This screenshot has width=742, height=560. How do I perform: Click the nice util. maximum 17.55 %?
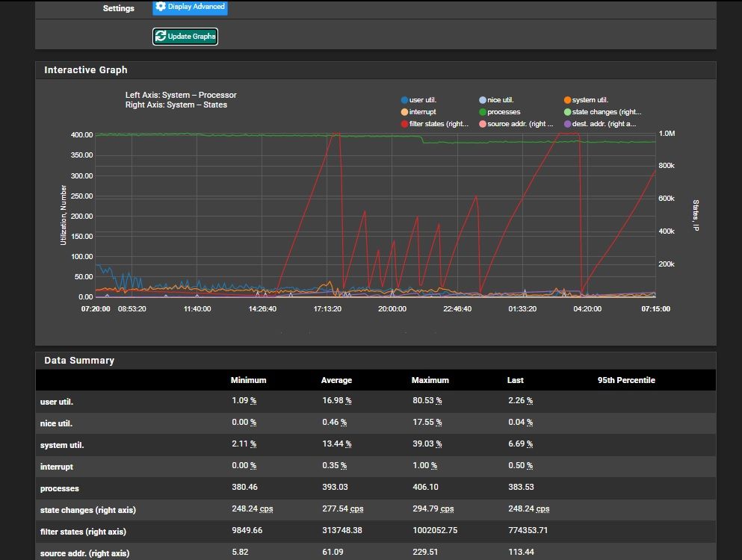click(x=427, y=423)
